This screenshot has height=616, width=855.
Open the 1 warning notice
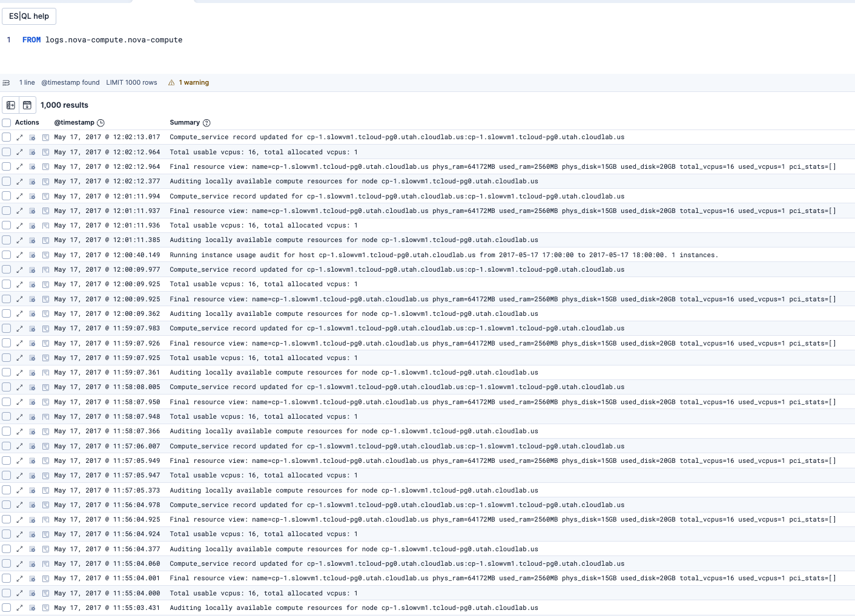(x=194, y=83)
